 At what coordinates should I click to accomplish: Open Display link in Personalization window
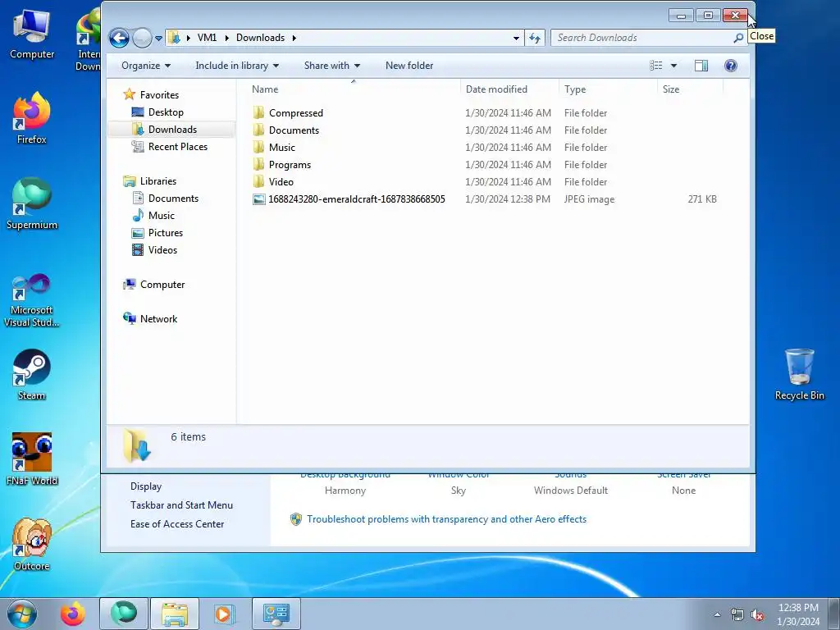pyautogui.click(x=146, y=486)
